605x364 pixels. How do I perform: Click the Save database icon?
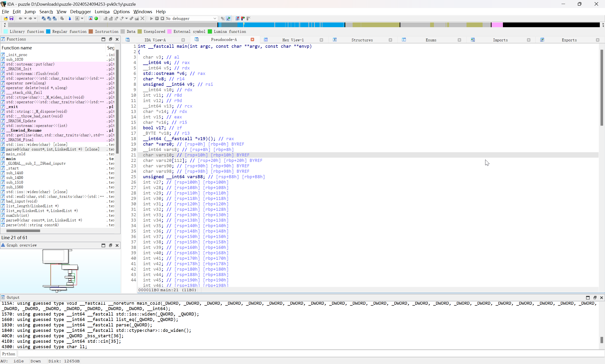click(11, 18)
